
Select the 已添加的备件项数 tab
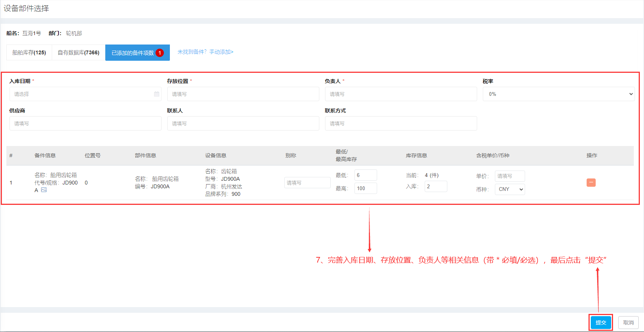pyautogui.click(x=137, y=52)
